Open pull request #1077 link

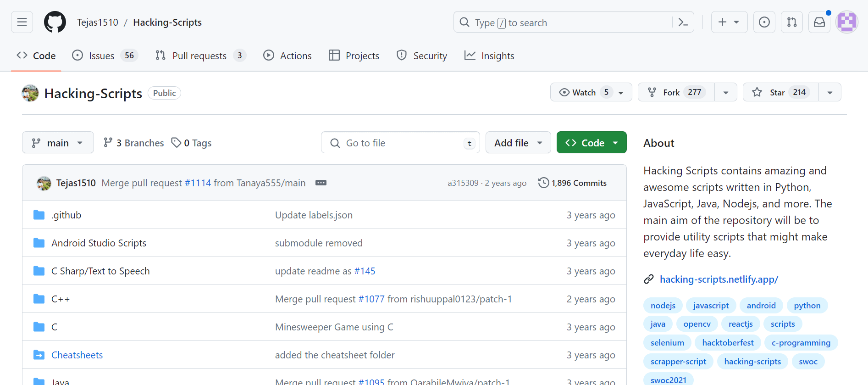[x=371, y=299]
